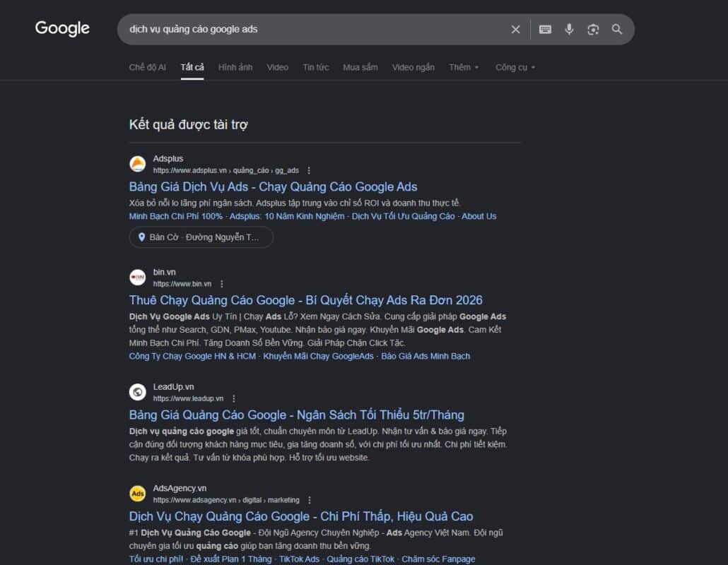Open the Tin tức tab
728x565 pixels.
point(316,67)
